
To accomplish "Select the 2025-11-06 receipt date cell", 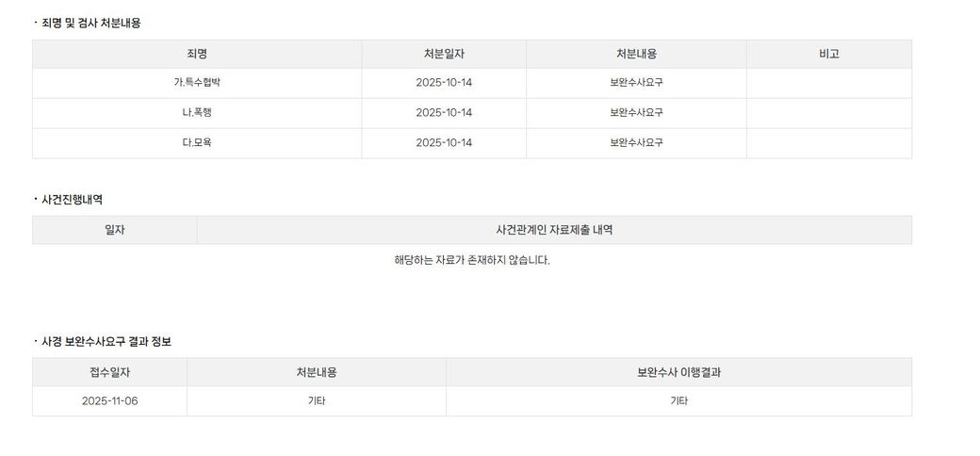I will pyautogui.click(x=109, y=401).
